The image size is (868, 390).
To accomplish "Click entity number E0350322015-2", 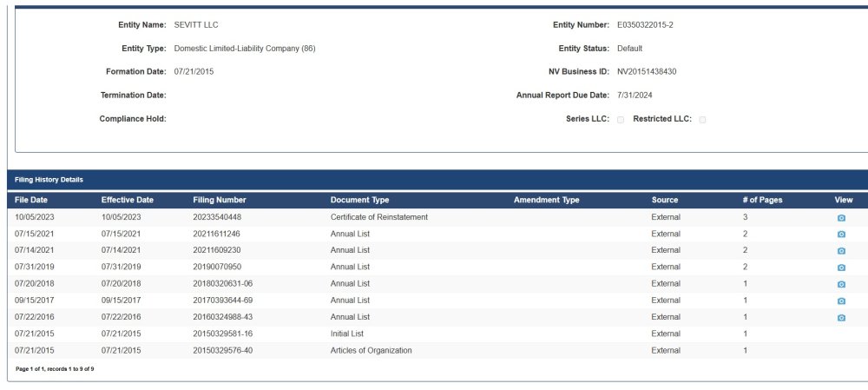I will [x=645, y=25].
